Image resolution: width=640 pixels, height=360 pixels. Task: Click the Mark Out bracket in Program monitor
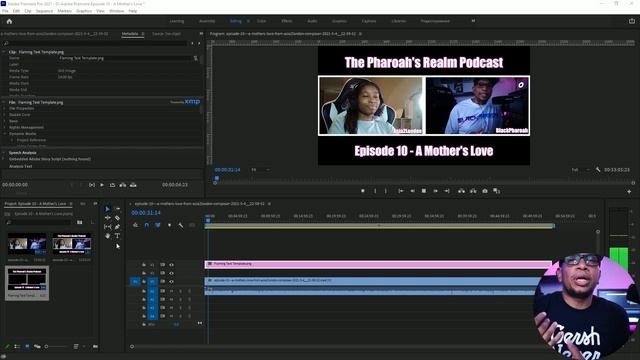point(386,191)
